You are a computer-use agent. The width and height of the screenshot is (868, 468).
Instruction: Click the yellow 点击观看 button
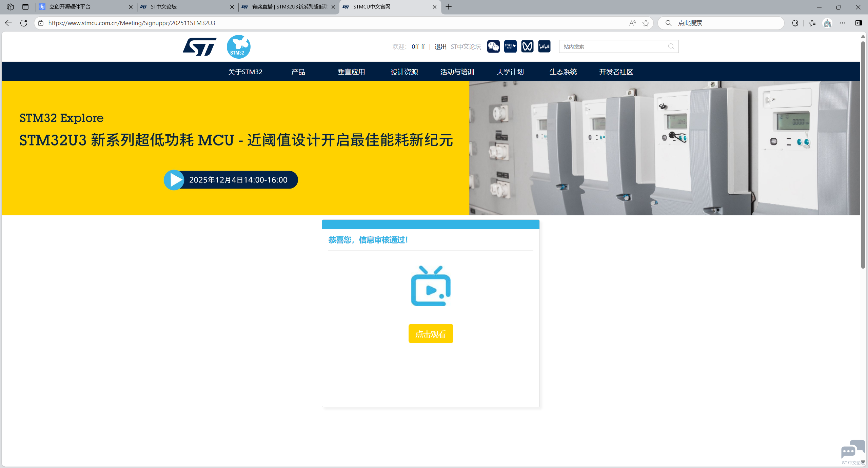[431, 334]
